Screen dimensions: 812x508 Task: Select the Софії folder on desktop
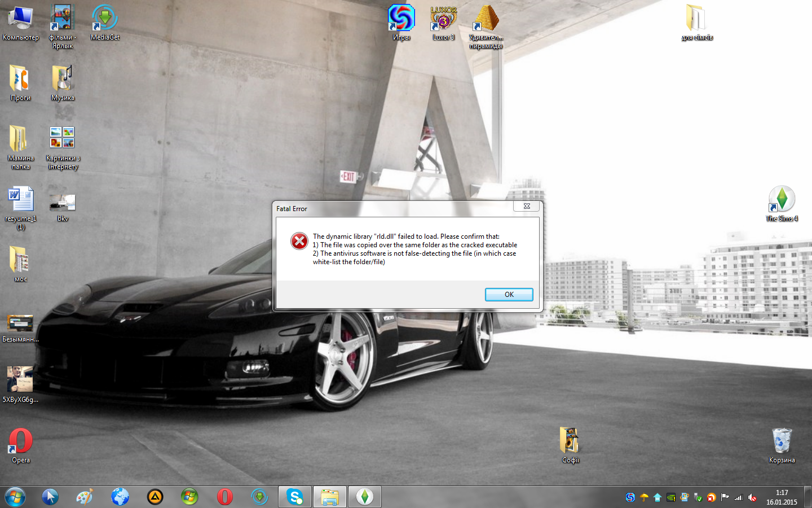pyautogui.click(x=570, y=441)
